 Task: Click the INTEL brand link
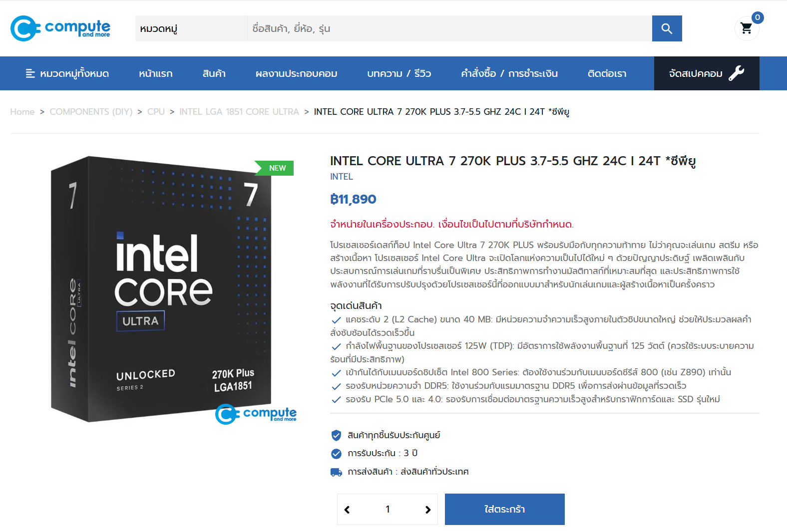(342, 177)
